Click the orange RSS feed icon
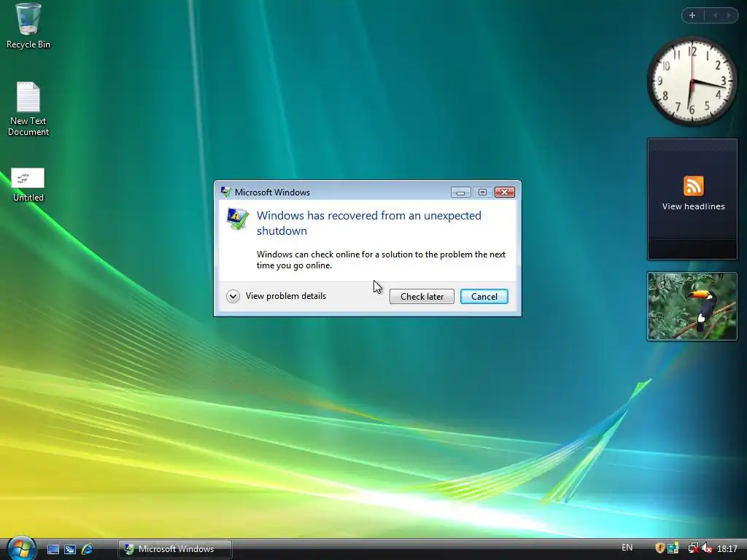Image resolution: width=747 pixels, height=560 pixels. pos(693,186)
